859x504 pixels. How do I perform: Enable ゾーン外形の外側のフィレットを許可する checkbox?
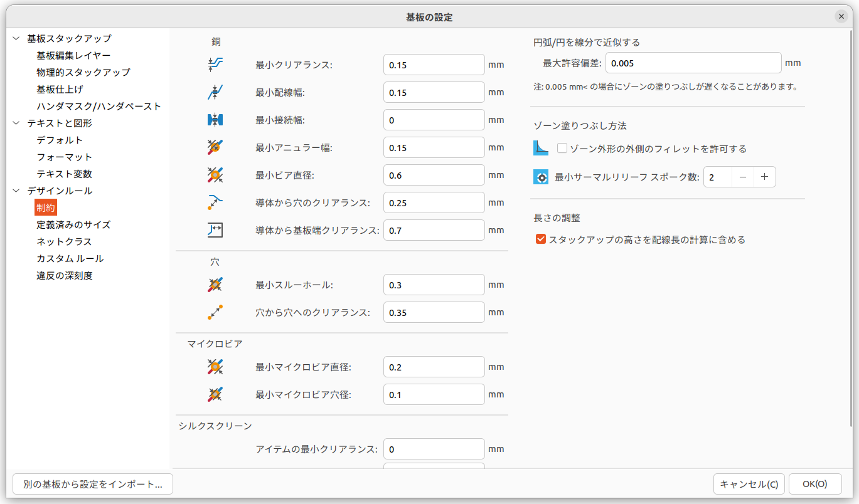(562, 149)
